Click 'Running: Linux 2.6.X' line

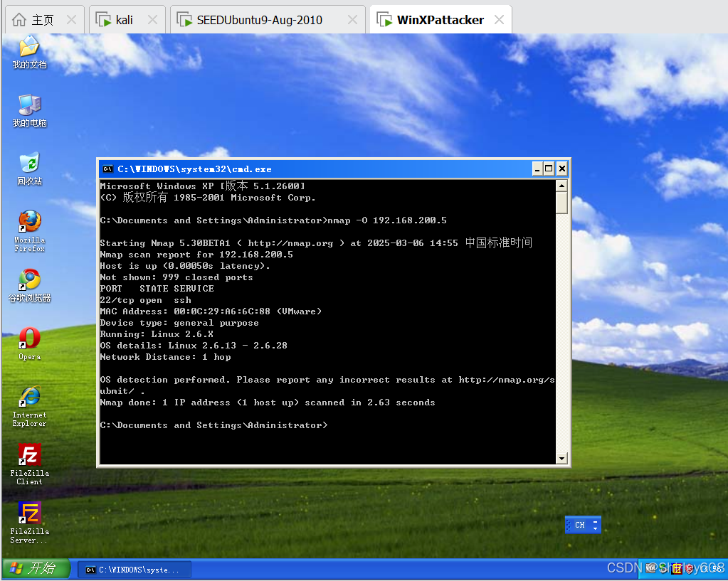pyautogui.click(x=157, y=334)
